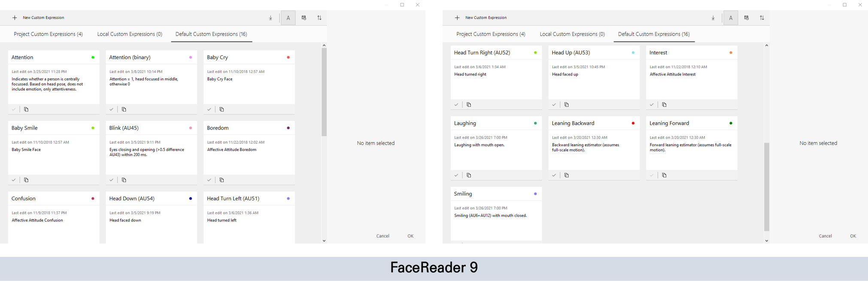The image size is (868, 286).
Task: Select Default Custom Expressions tab in right window
Action: coord(654,34)
